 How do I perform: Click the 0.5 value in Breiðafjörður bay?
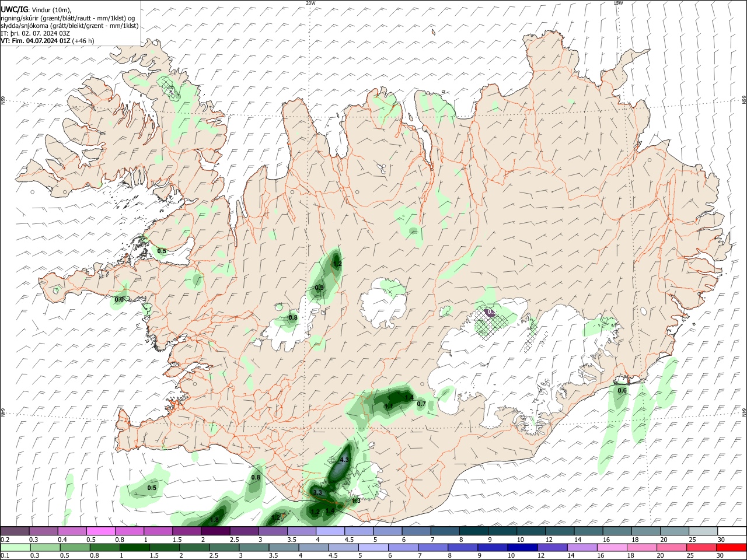[162, 251]
